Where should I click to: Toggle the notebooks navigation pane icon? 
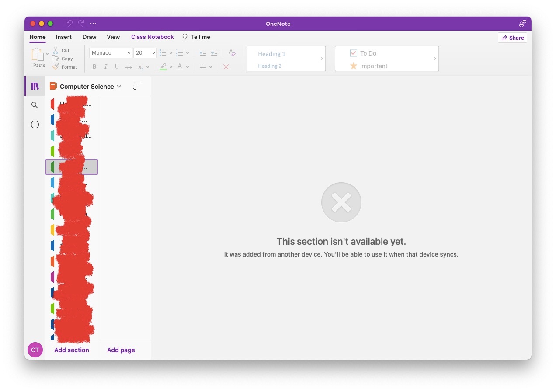pos(35,86)
